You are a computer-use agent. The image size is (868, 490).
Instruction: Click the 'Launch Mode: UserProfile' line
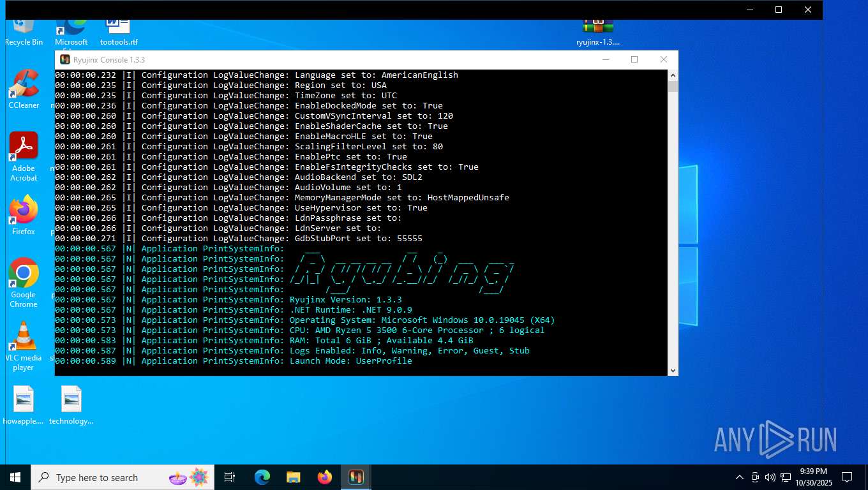(x=234, y=361)
